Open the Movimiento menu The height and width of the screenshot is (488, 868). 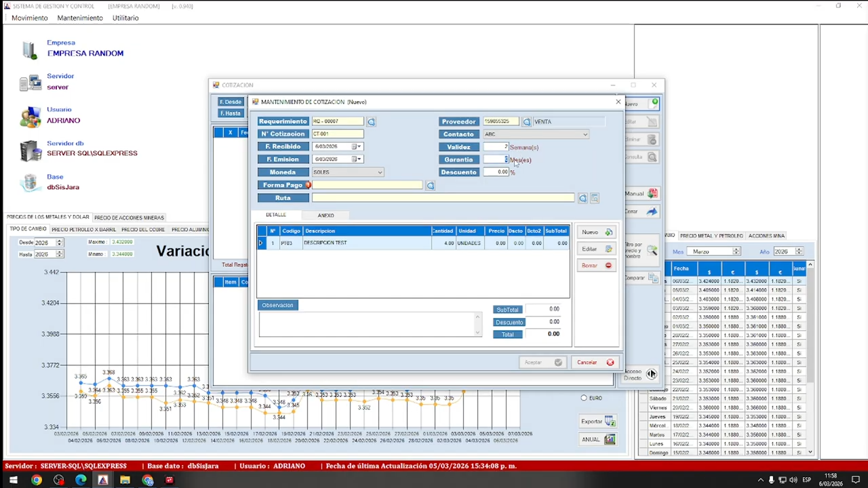[30, 18]
